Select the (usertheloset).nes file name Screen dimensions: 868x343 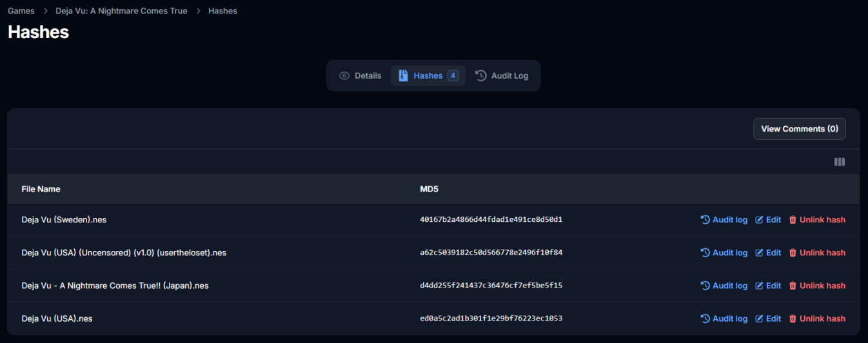click(124, 253)
